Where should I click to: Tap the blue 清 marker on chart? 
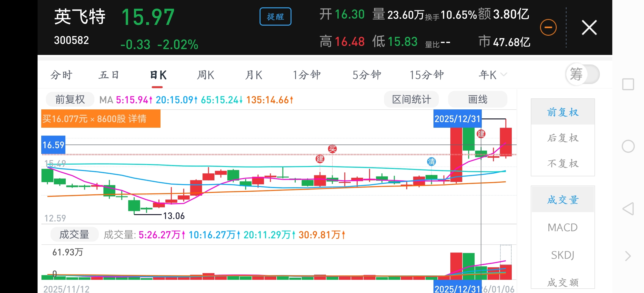431,162
